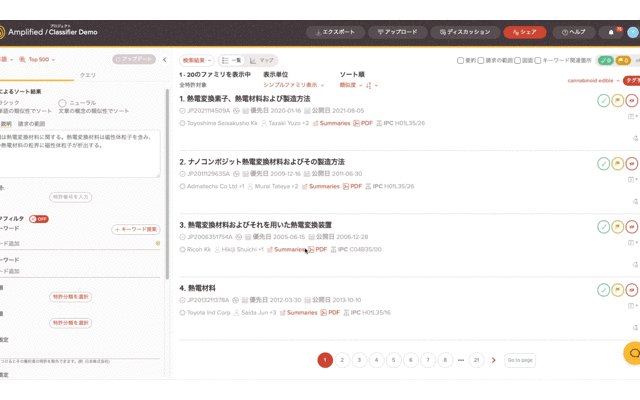Viewport: 640px width, 400px height.
Task: Select the 説明 sub-tab
Action: pyautogui.click(x=6, y=124)
